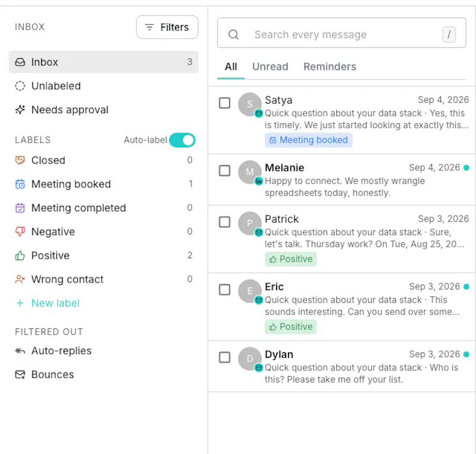Click Patrick's avatar
The height and width of the screenshot is (454, 476).
[x=249, y=223]
